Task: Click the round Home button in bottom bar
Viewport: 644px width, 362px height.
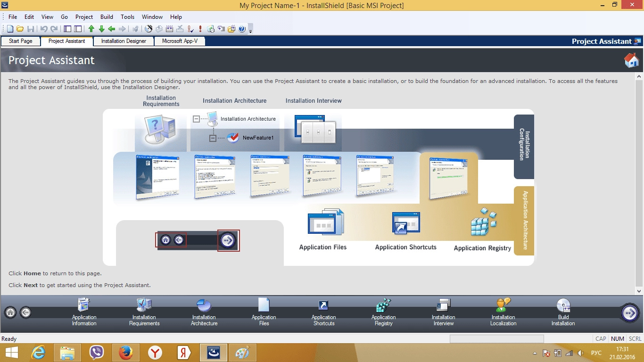Action: pyautogui.click(x=10, y=313)
